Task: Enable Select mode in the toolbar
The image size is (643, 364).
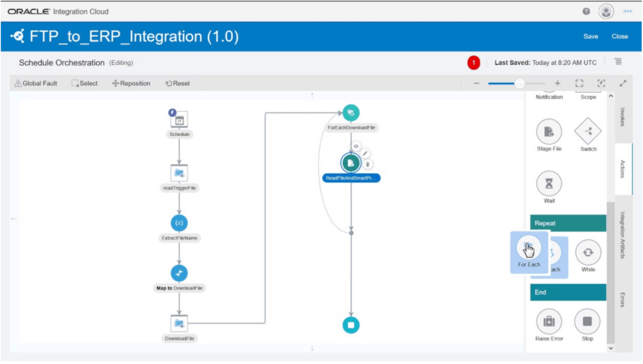Action: click(84, 83)
